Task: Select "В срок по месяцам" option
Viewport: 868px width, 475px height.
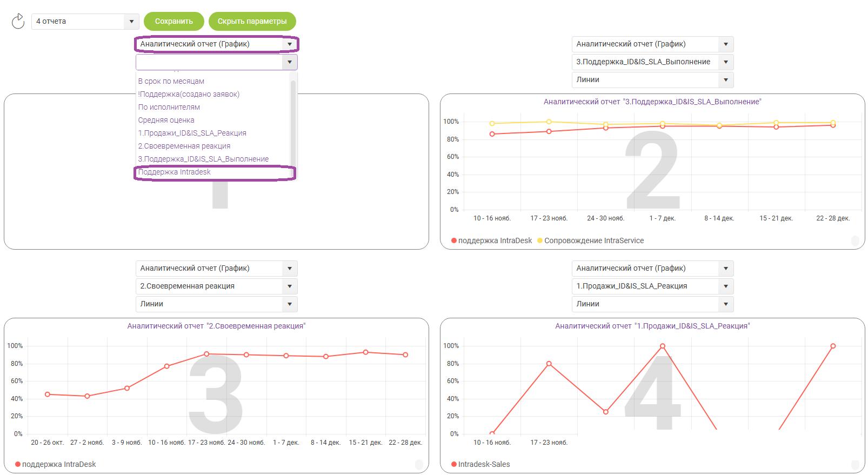Action: click(x=171, y=81)
